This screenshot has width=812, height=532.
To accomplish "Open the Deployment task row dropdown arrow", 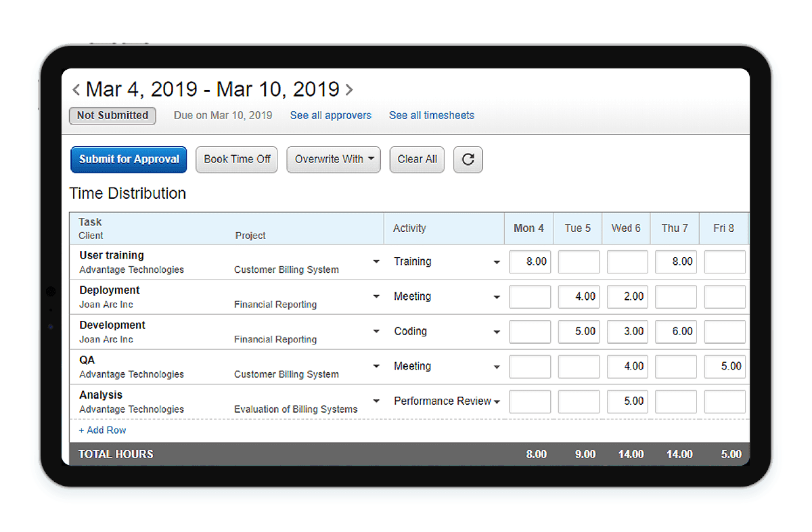I will point(378,296).
